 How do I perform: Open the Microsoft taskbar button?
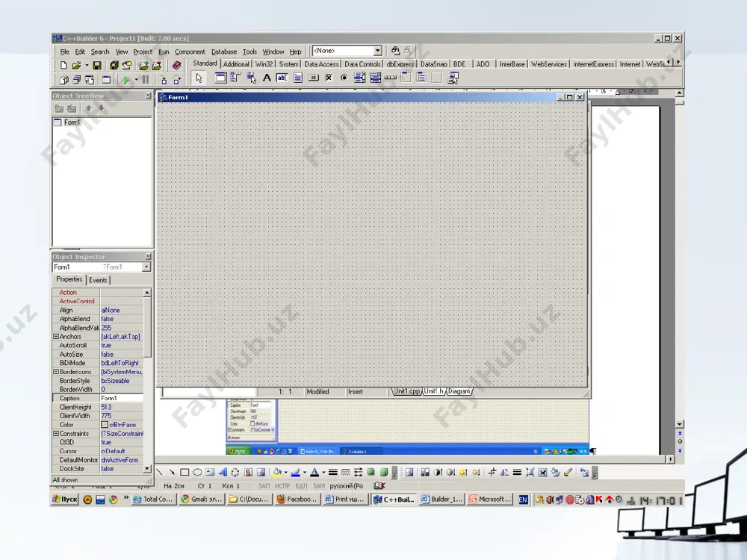tap(490, 499)
